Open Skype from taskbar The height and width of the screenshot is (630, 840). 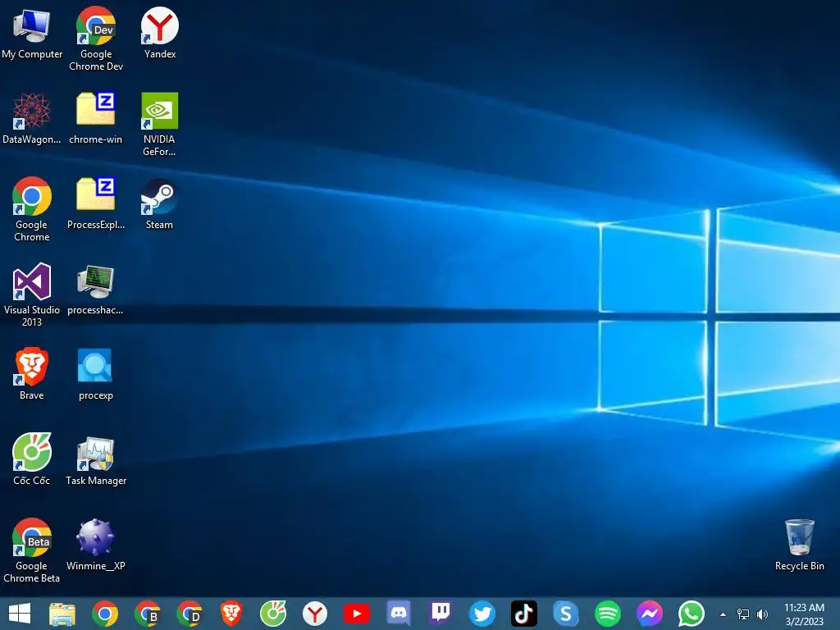click(x=566, y=614)
